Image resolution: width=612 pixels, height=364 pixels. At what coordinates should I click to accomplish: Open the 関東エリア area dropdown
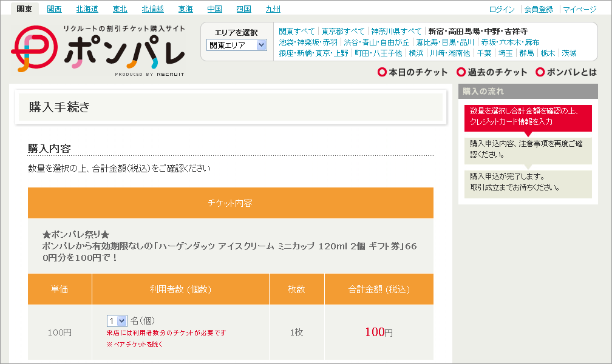(237, 45)
